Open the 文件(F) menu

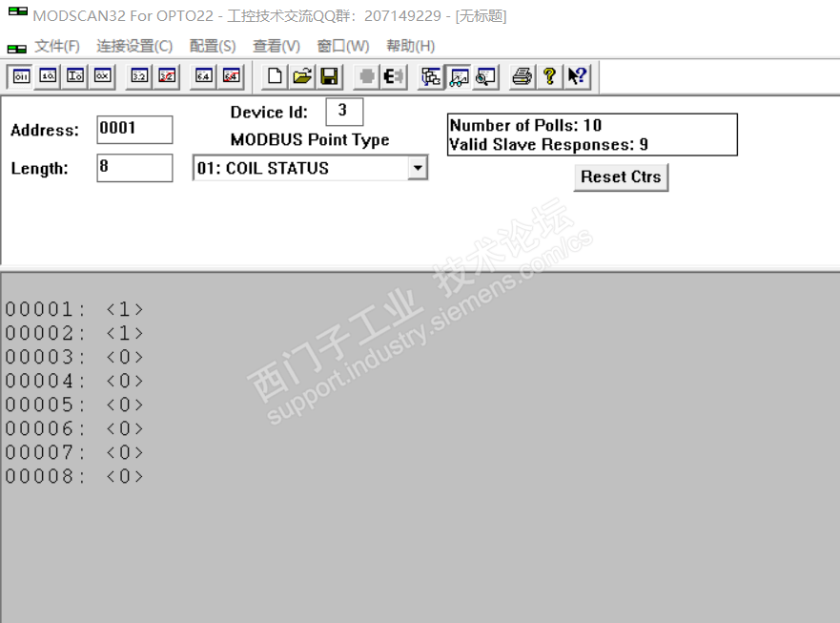pyautogui.click(x=57, y=46)
